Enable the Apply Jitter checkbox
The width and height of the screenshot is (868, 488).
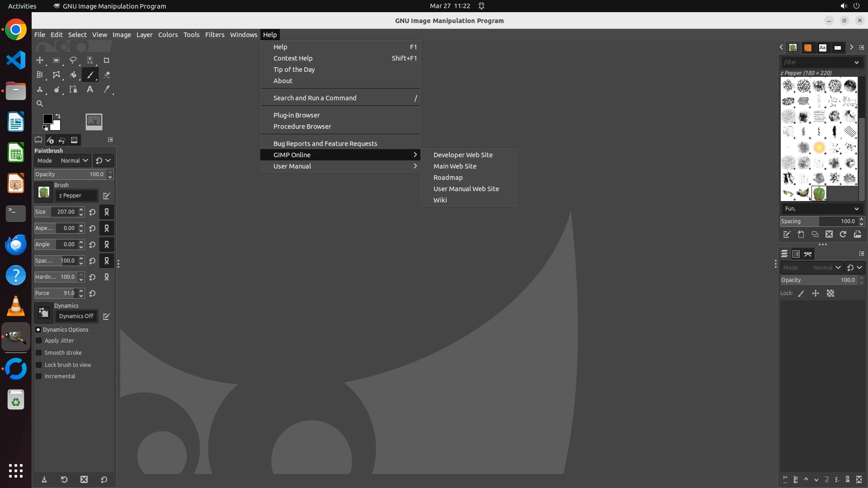tap(39, 341)
